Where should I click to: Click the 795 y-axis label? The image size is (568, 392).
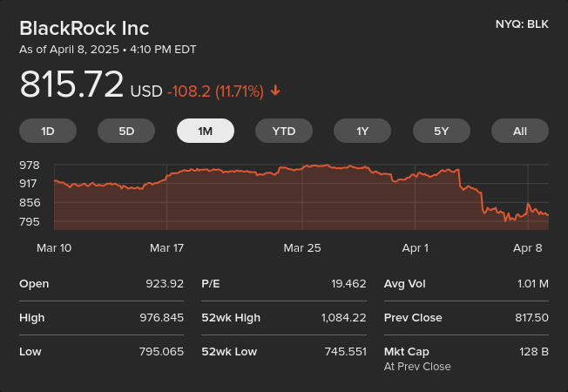[30, 222]
